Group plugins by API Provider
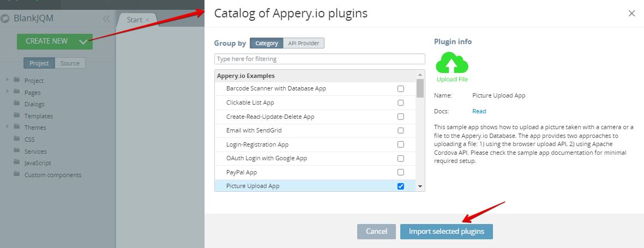Image resolution: width=644 pixels, height=248 pixels. click(304, 43)
